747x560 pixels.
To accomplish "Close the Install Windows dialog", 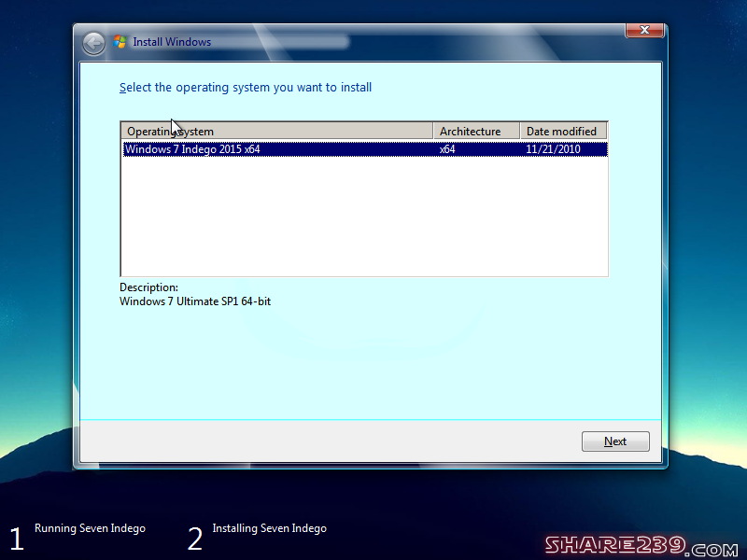I will tap(644, 30).
